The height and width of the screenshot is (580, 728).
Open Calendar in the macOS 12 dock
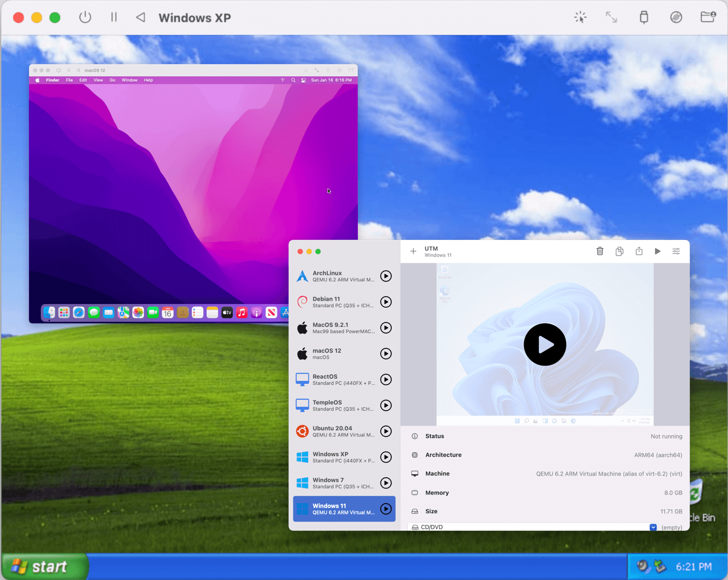[168, 312]
